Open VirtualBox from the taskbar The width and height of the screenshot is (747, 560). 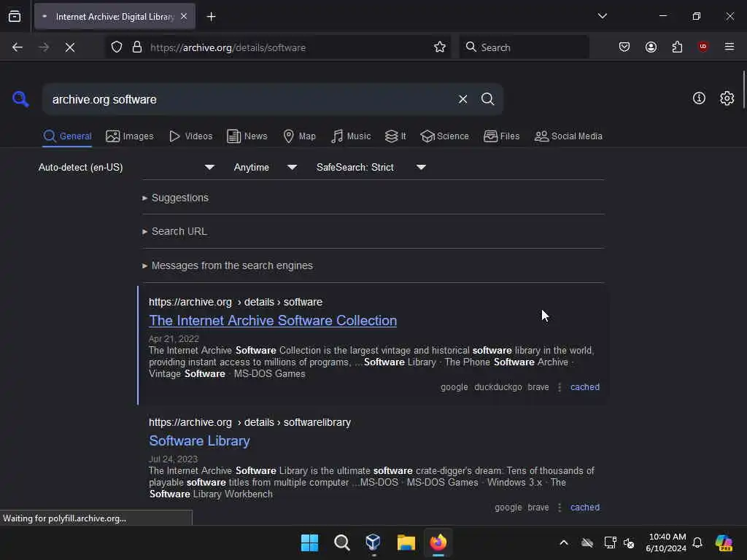tap(373, 542)
